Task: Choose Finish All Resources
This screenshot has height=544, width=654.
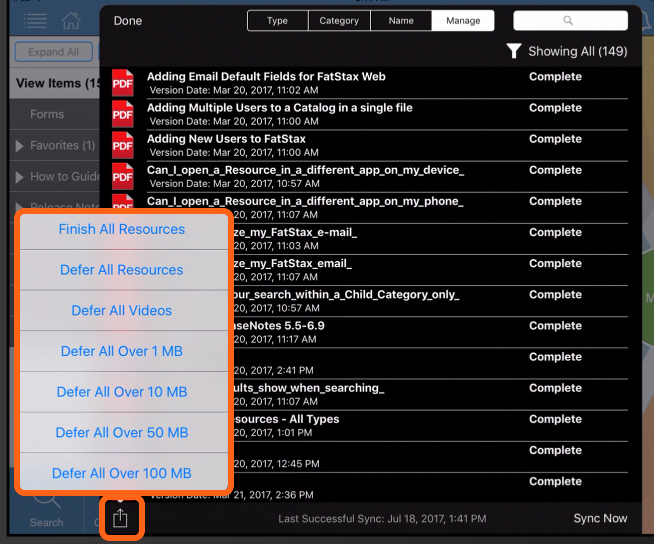Action: point(124,229)
